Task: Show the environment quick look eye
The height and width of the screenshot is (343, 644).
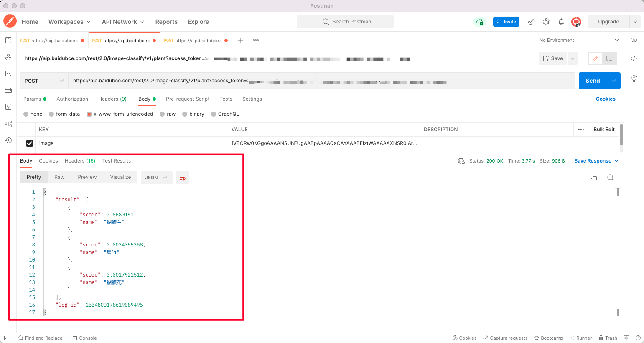Action: click(x=634, y=40)
